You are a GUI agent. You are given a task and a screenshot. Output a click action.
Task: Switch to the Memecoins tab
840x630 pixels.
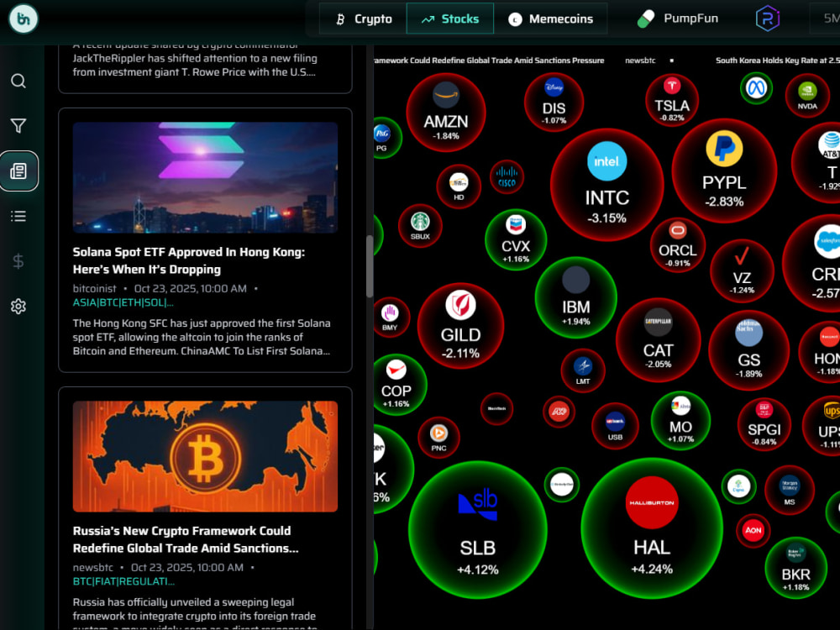pos(551,18)
